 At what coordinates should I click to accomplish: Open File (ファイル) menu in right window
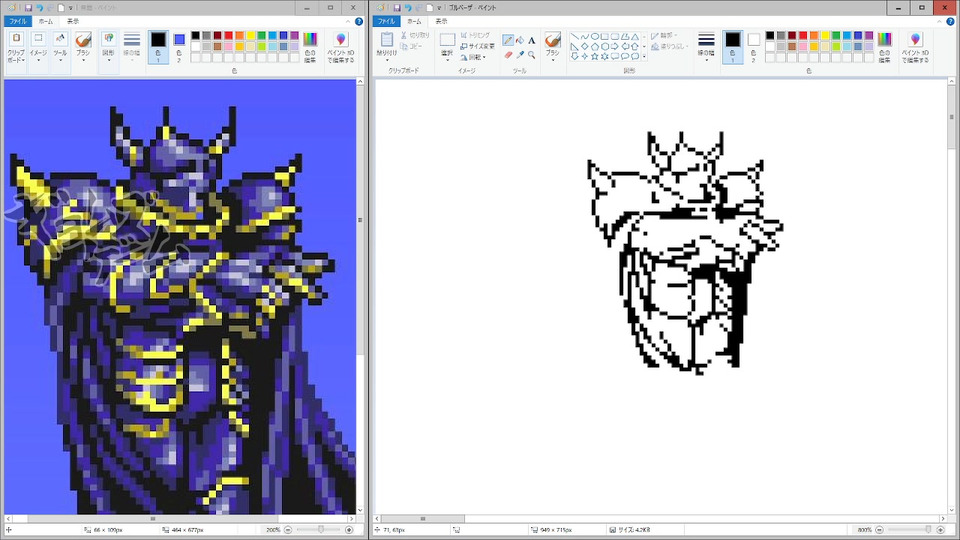(x=386, y=21)
